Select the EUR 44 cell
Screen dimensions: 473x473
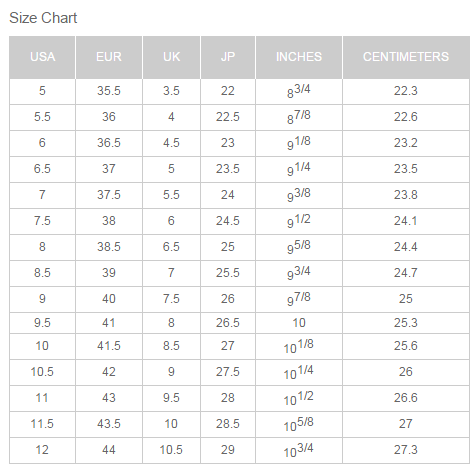click(109, 450)
